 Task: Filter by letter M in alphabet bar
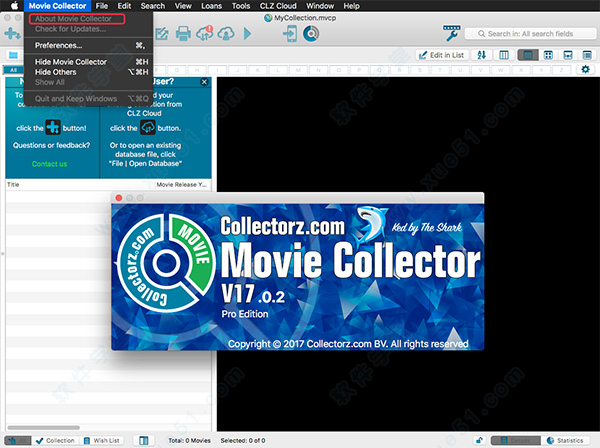click(x=298, y=70)
